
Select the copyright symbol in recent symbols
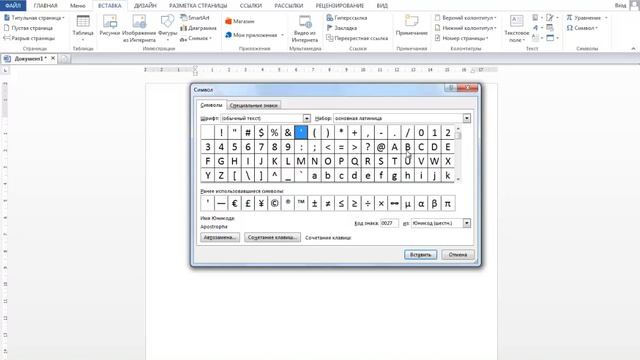275,203
